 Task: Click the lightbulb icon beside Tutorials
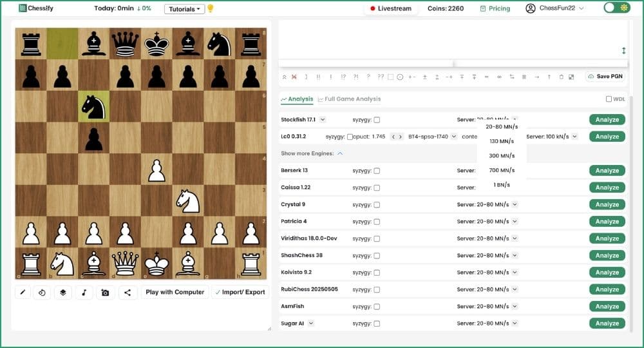[211, 8]
